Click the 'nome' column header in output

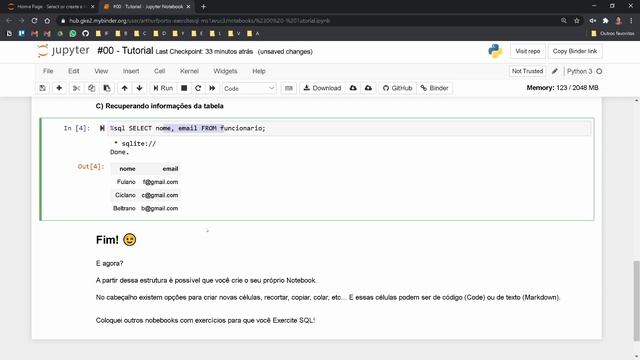[127, 169]
